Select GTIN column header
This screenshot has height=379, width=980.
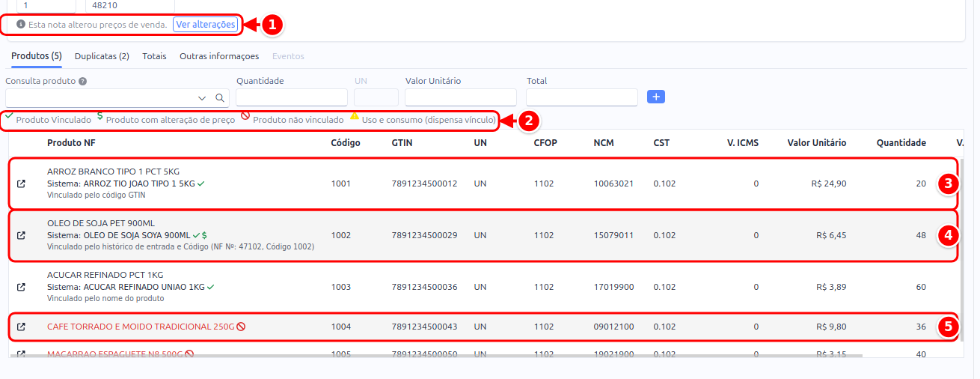[402, 142]
